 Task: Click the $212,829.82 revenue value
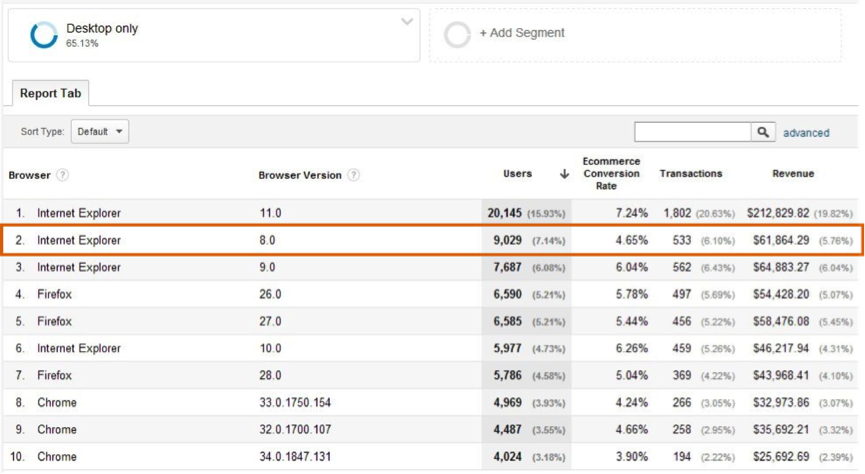coord(778,213)
